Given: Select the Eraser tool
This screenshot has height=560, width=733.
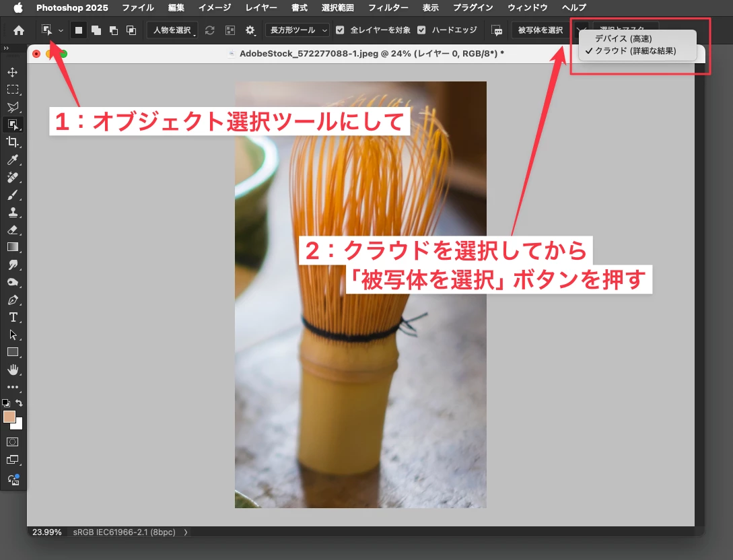Looking at the screenshot, I should tap(13, 230).
